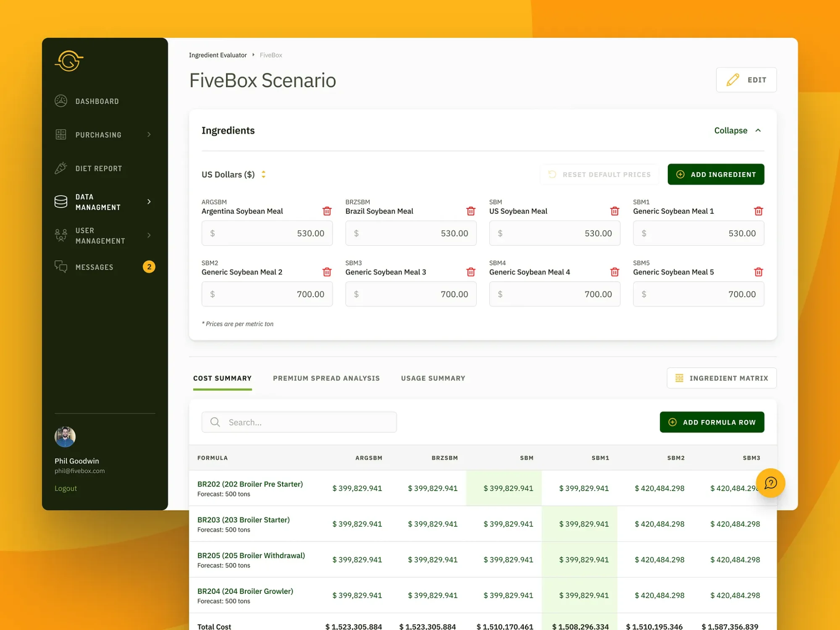Open BR204 Broiler Growler formula

(245, 591)
